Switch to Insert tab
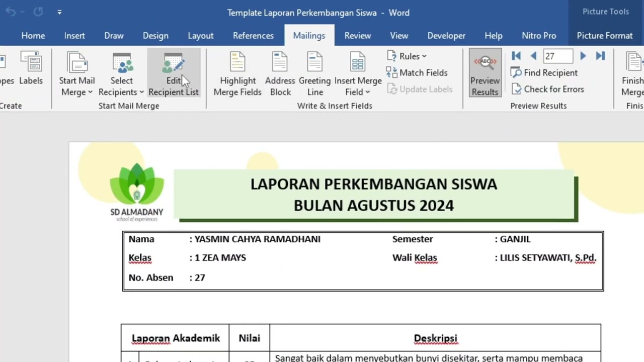 74,36
